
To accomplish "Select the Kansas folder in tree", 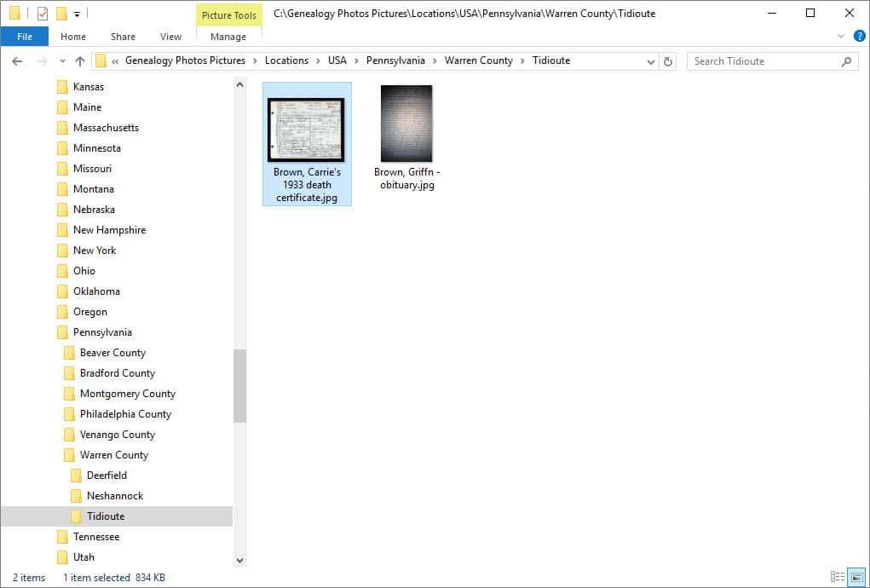I will (x=89, y=87).
